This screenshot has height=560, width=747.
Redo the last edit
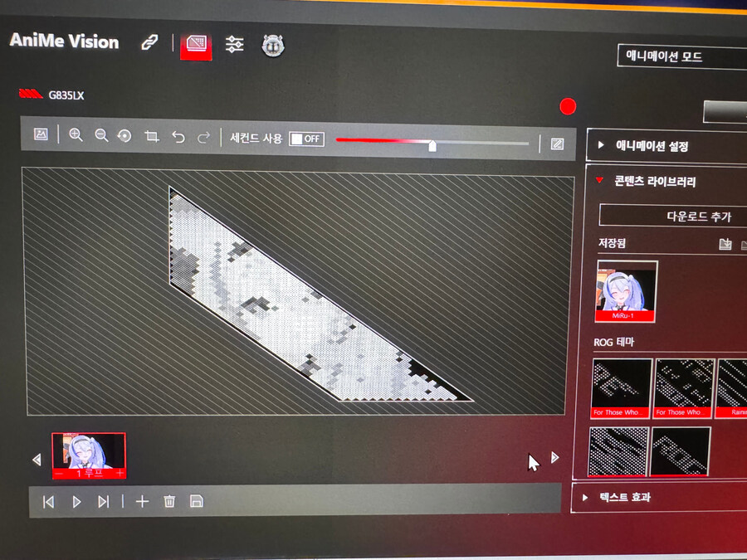204,138
